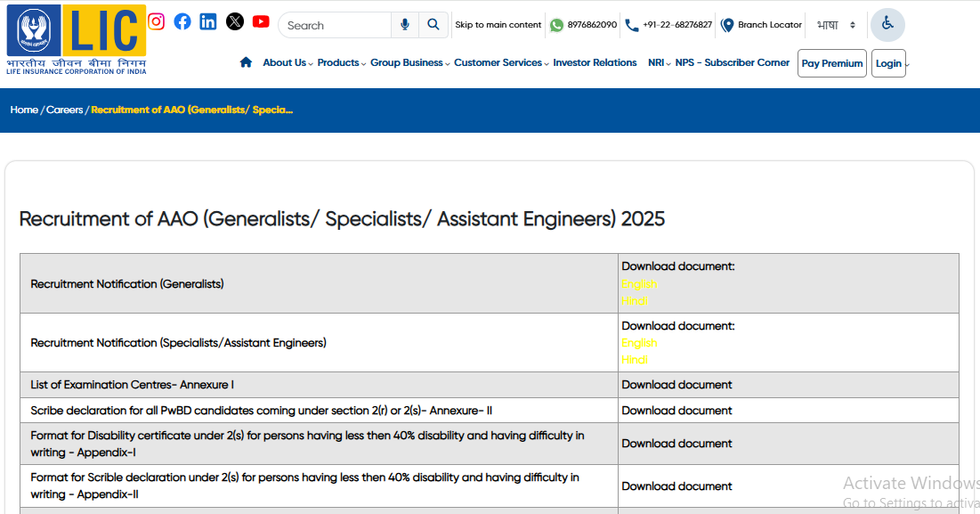The image size is (980, 514).
Task: Click the X (Twitter) icon
Action: tap(234, 21)
